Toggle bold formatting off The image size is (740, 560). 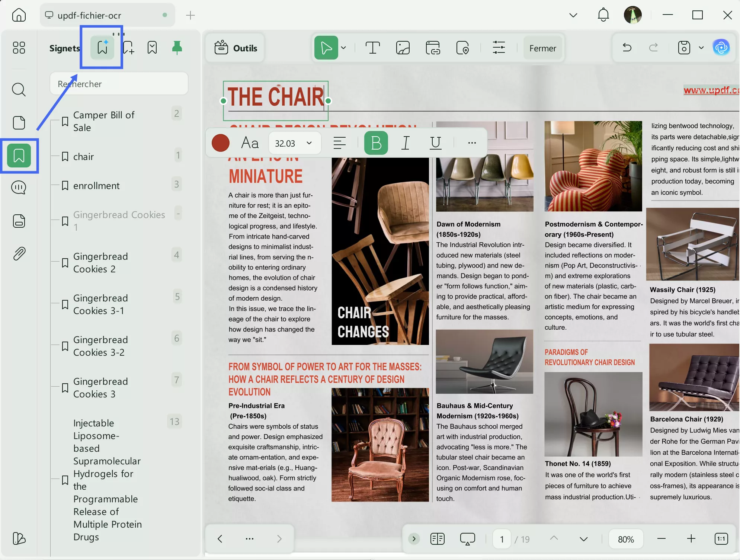(376, 143)
